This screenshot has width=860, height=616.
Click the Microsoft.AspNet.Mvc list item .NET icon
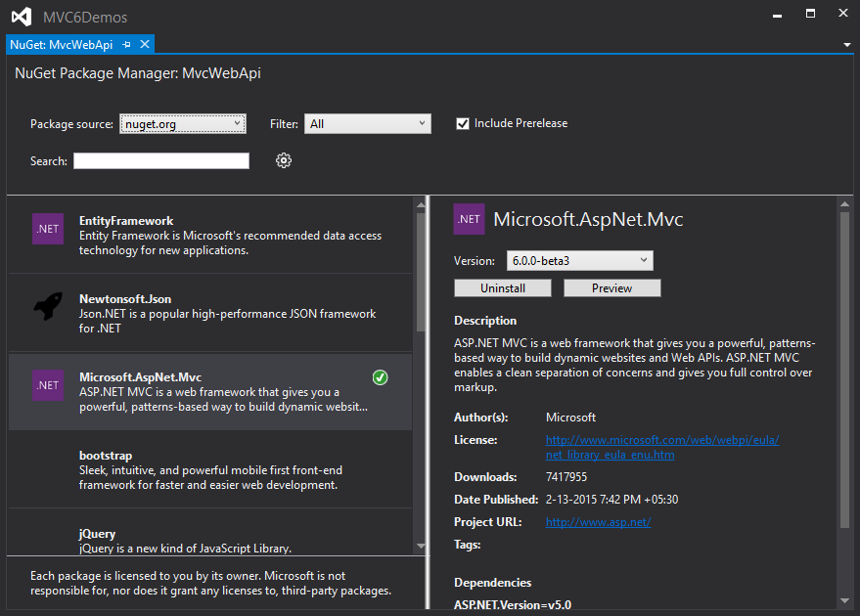pos(48,385)
